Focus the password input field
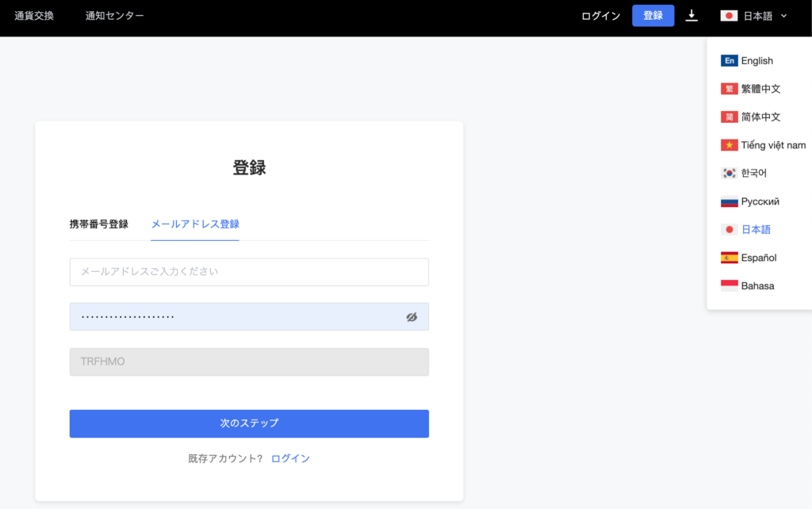Image resolution: width=812 pixels, height=509 pixels. click(249, 317)
